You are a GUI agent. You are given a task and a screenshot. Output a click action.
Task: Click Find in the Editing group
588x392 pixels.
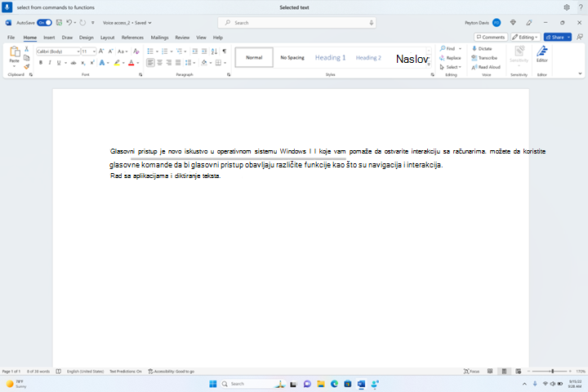point(448,48)
